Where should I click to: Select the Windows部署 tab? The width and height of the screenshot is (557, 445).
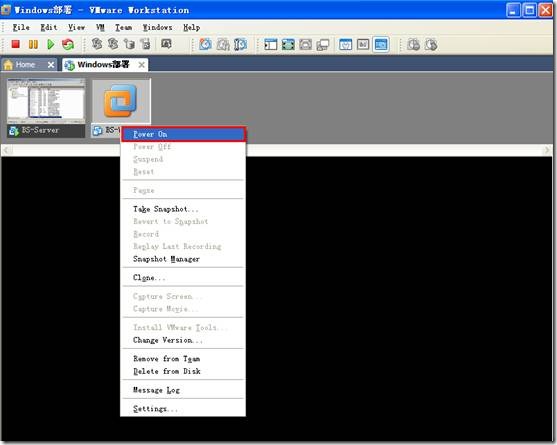tap(105, 65)
